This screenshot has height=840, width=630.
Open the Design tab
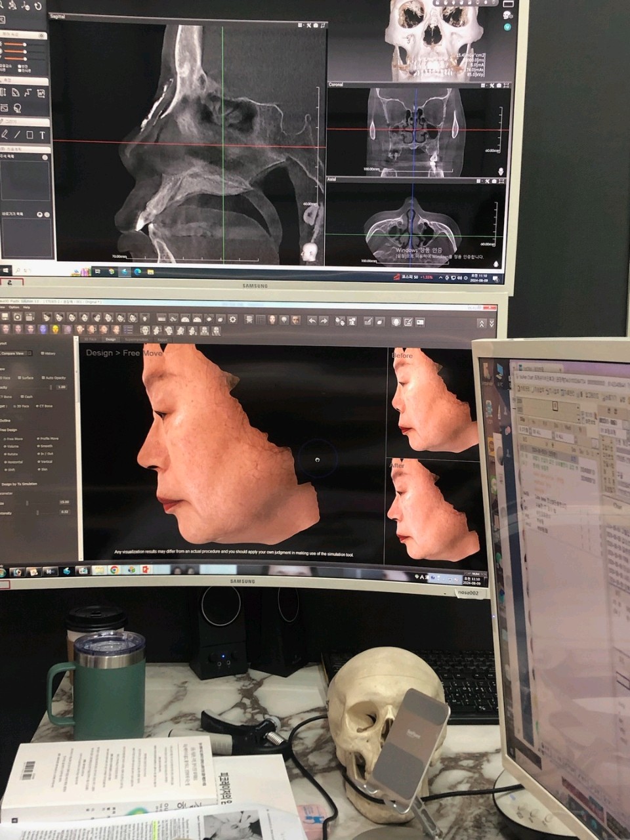pos(110,339)
